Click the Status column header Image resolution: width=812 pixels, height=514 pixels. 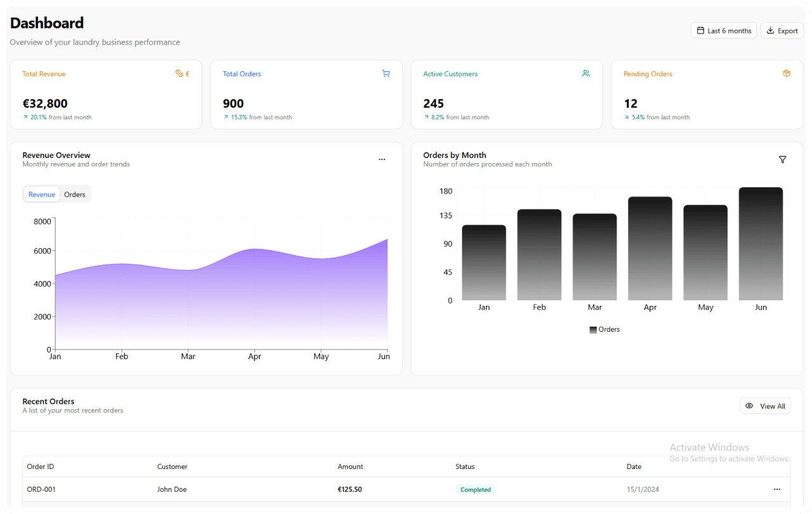(465, 466)
